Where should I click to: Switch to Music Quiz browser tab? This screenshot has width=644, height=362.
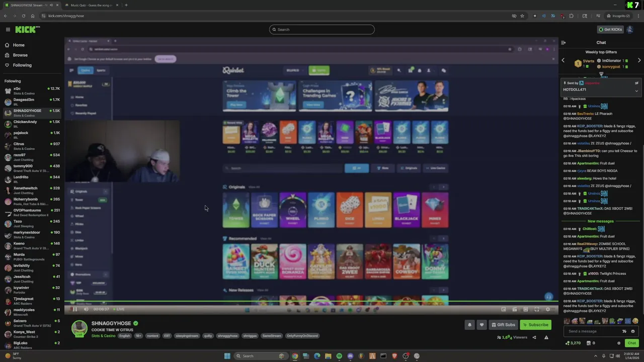coord(91,5)
